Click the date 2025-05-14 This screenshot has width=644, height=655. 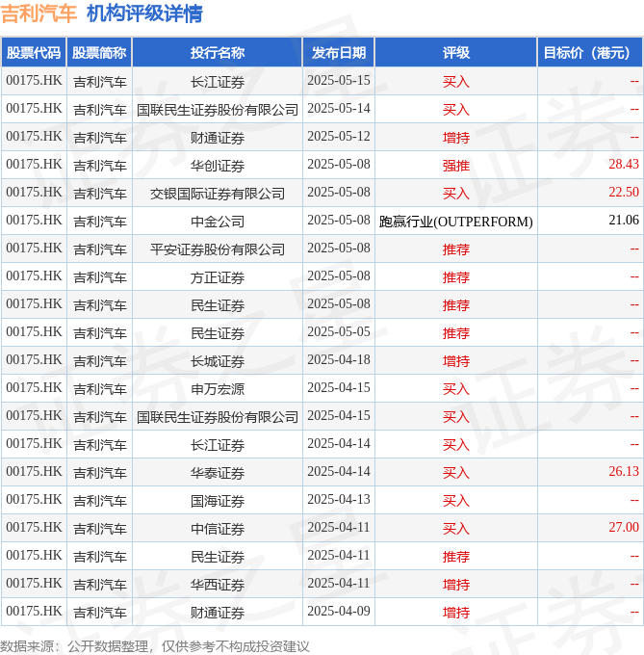coord(339,109)
